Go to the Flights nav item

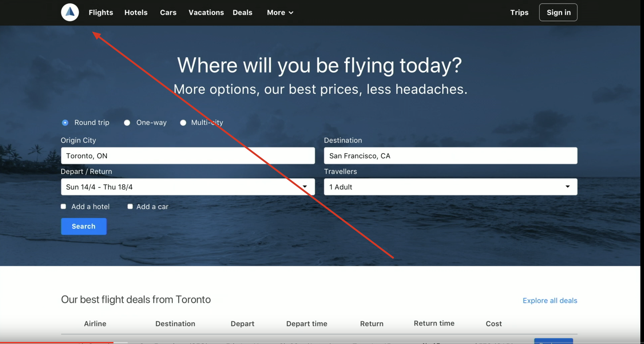[x=101, y=12]
